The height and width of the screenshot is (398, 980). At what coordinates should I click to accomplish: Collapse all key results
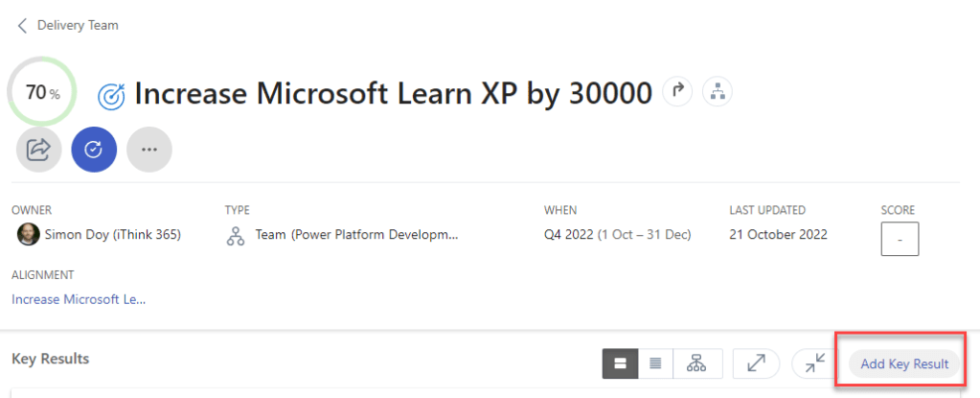[x=815, y=363]
